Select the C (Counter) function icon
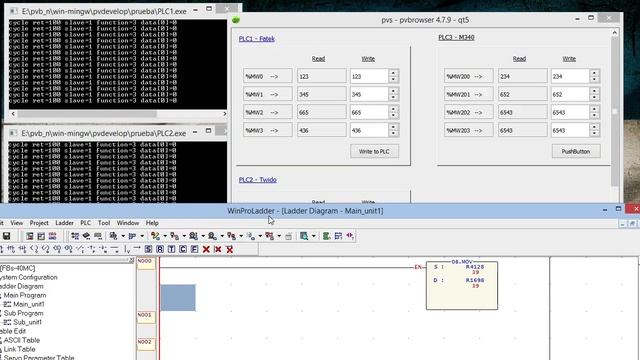640x360 pixels. [183, 249]
